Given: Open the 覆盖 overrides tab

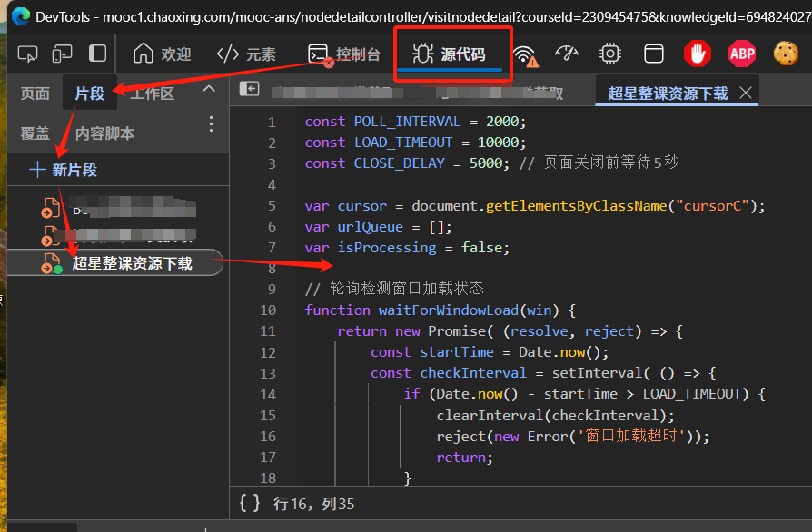Looking at the screenshot, I should point(35,133).
